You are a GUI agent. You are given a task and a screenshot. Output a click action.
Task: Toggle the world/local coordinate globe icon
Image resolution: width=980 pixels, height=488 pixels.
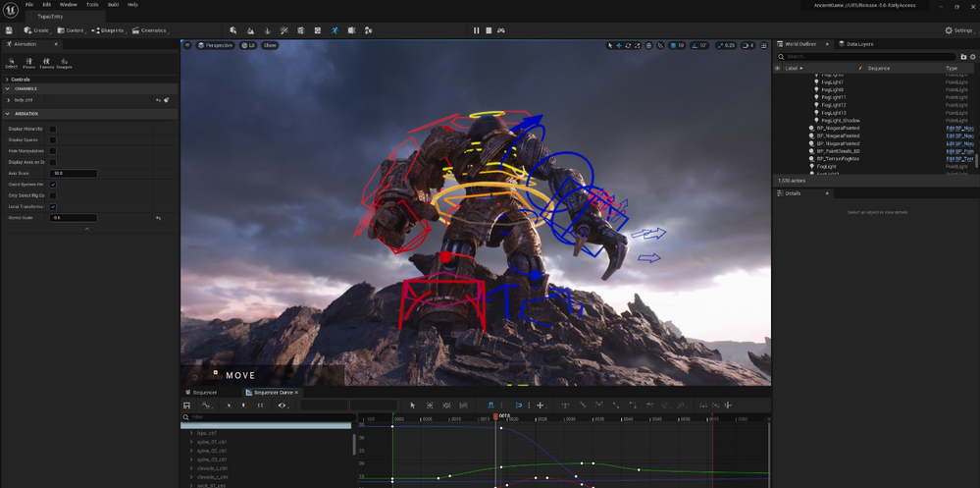(648, 45)
